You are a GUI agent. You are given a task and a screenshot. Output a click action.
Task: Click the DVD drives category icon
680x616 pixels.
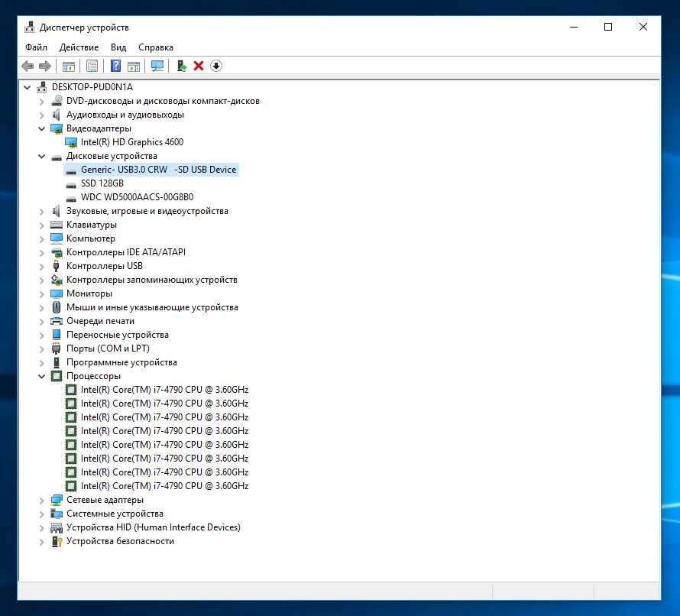point(57,101)
